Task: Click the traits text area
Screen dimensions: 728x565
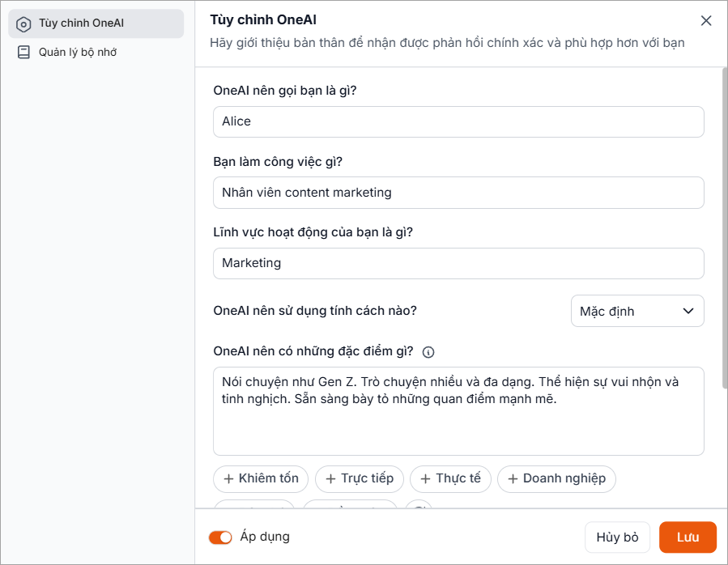Action: (458, 421)
